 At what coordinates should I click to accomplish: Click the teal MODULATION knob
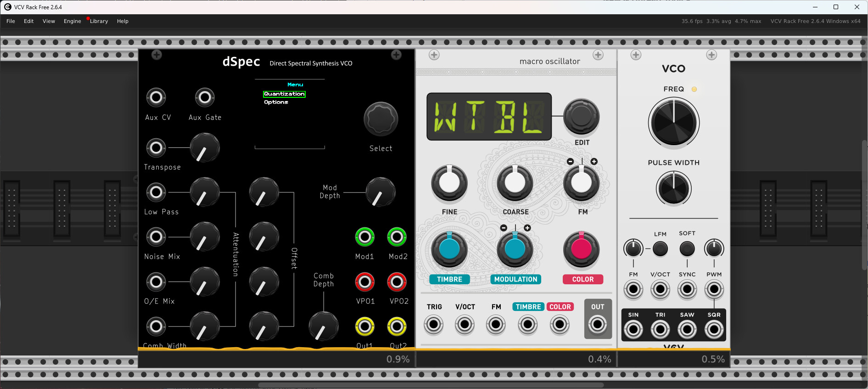point(515,249)
